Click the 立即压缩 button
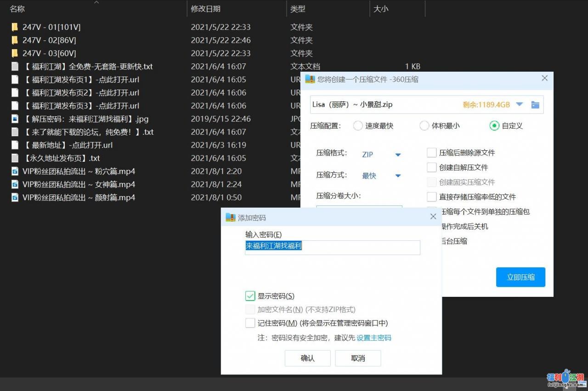 coord(520,277)
